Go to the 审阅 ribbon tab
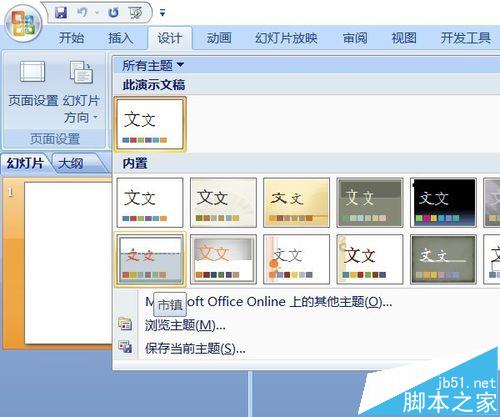 355,38
